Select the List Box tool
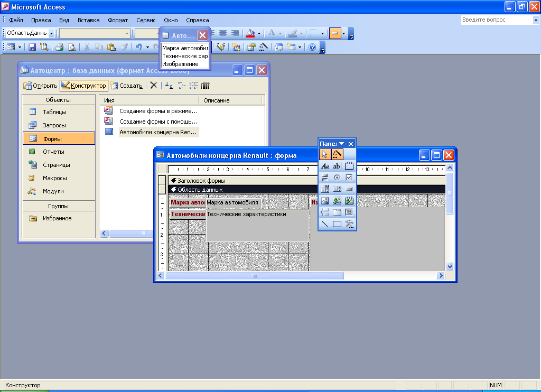 337,189
